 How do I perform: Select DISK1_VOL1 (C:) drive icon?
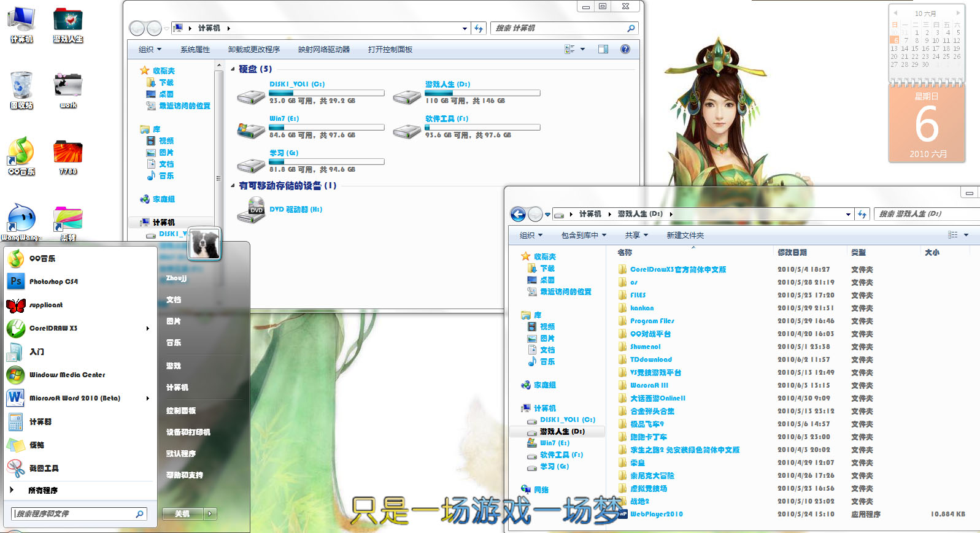tap(251, 96)
